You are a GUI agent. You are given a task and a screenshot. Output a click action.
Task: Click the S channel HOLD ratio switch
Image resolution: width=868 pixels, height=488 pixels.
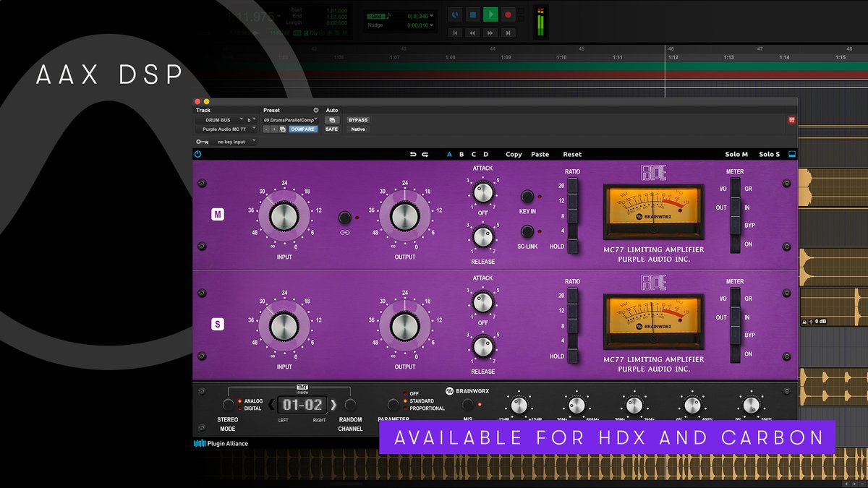pos(573,356)
